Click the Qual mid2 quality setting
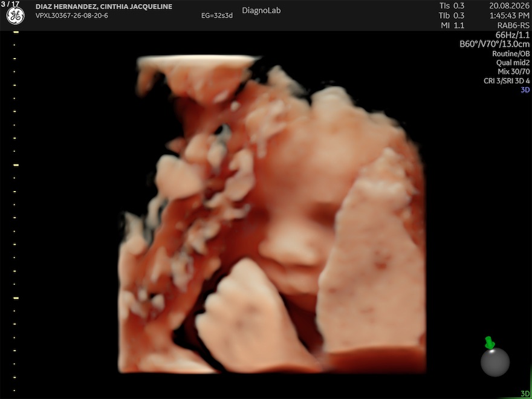The width and height of the screenshot is (532, 399). pyautogui.click(x=513, y=63)
